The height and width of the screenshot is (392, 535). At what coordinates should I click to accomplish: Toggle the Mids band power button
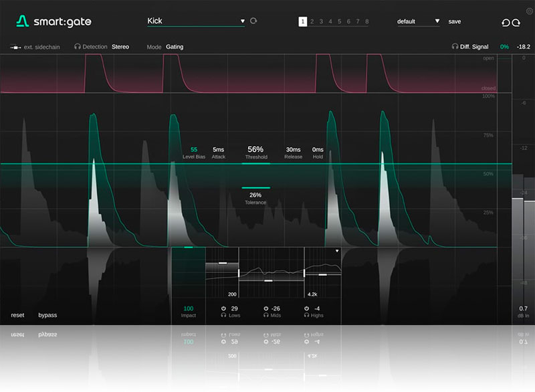pyautogui.click(x=265, y=308)
